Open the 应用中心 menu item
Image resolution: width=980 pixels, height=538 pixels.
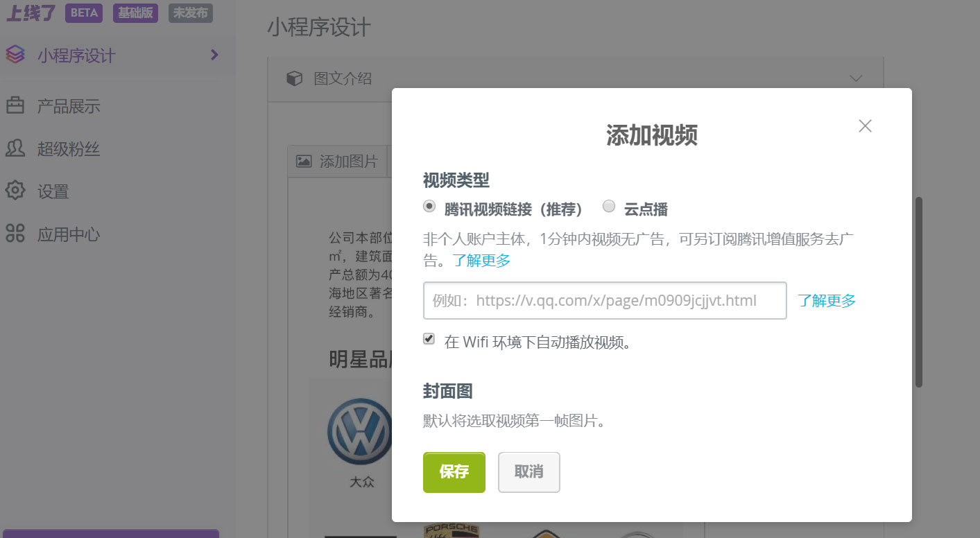(x=69, y=234)
